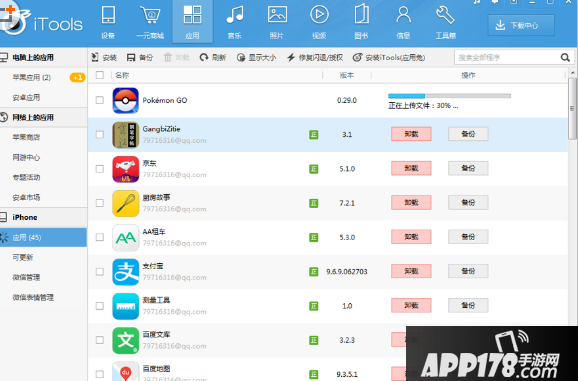Click the Pokémon GO upload progress bar

(x=449, y=96)
